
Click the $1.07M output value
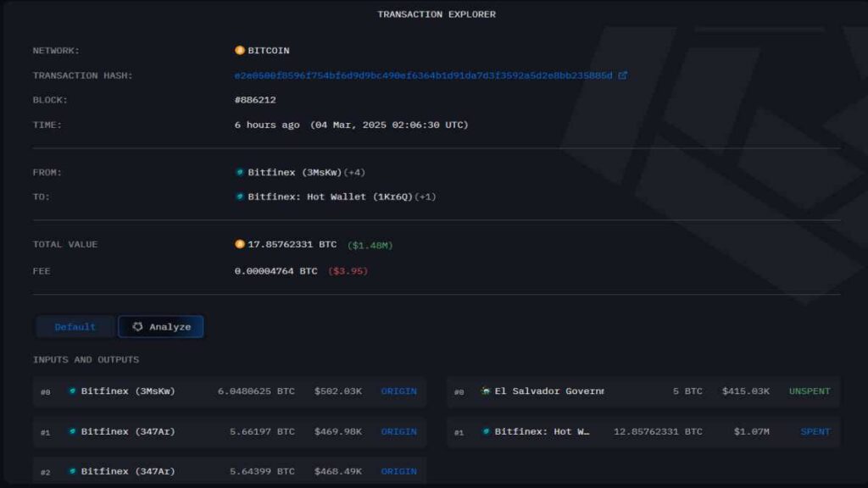click(752, 431)
